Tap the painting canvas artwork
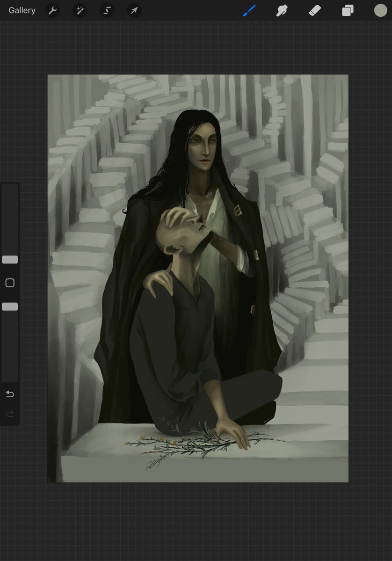 tap(198, 278)
